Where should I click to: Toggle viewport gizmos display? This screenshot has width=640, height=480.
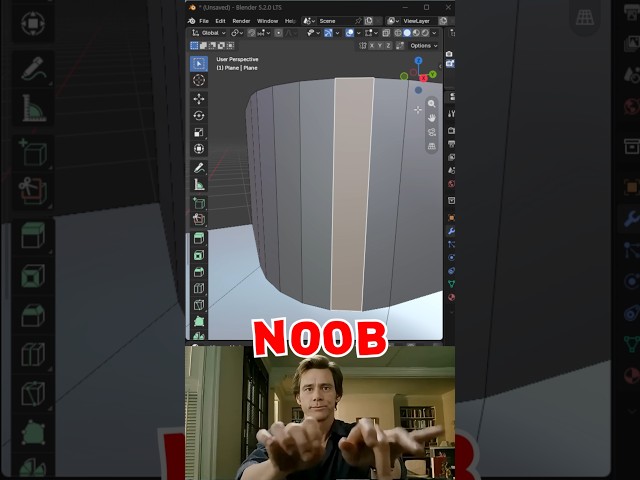coord(328,33)
